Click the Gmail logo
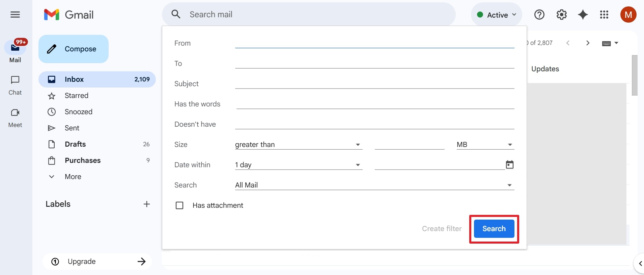Screen dimensions: 644x275 (68, 15)
